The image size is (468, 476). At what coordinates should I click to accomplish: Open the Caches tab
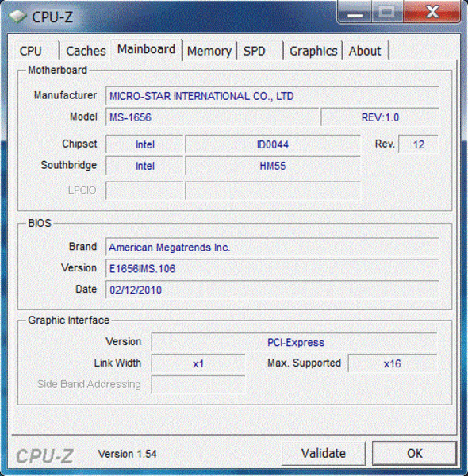(x=86, y=51)
